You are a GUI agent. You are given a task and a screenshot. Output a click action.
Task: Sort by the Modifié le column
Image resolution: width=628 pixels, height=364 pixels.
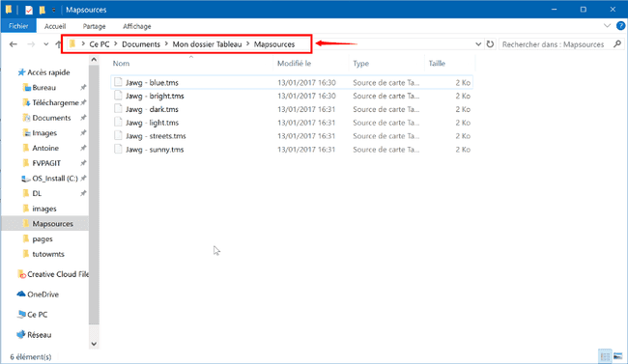294,64
